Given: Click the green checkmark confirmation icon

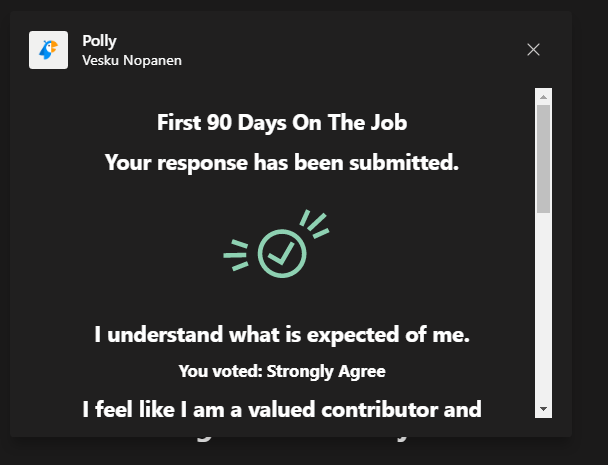Looking at the screenshot, I should point(282,253).
